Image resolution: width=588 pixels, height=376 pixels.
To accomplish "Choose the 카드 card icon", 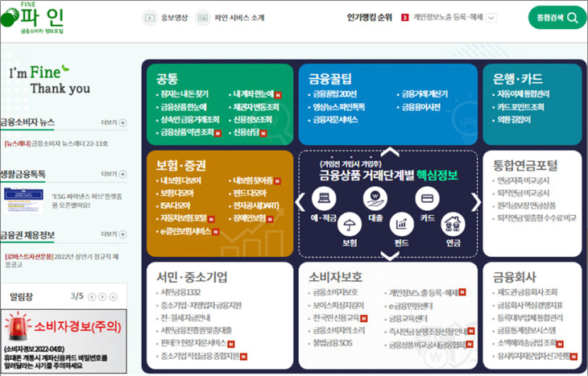I will 427,198.
